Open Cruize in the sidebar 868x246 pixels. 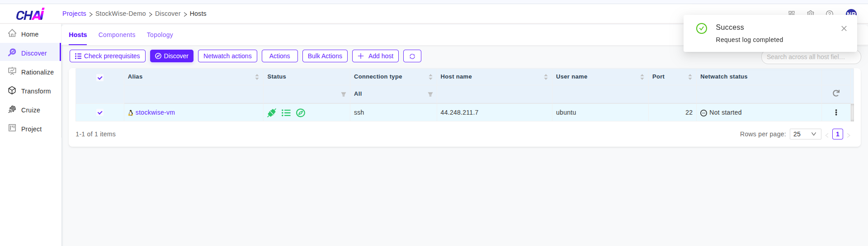pos(30,110)
